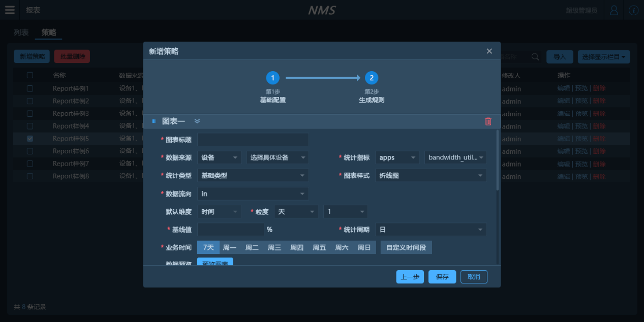Delete 图表一 using the red trash icon
This screenshot has width=644, height=322.
point(488,121)
